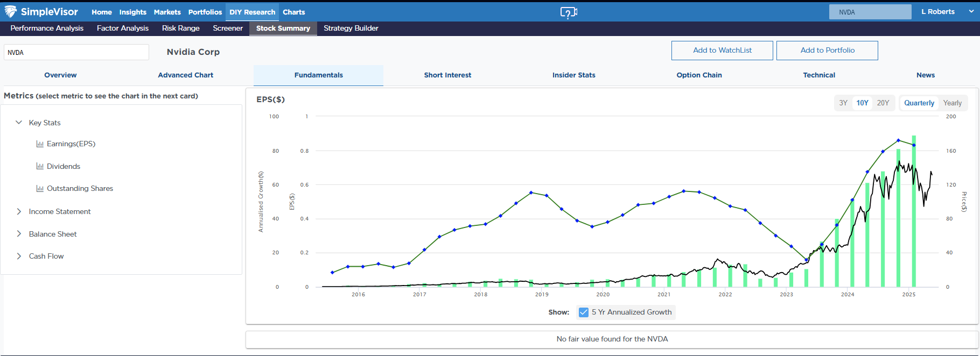Click the tallest green EPS bar for 2025
This screenshot has width=980, height=356.
click(x=914, y=211)
